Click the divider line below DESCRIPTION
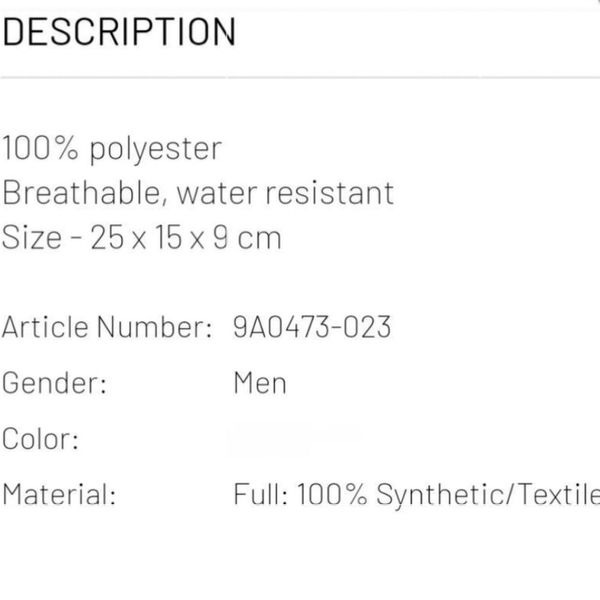Image resolution: width=600 pixels, height=600 pixels. tap(300, 77)
